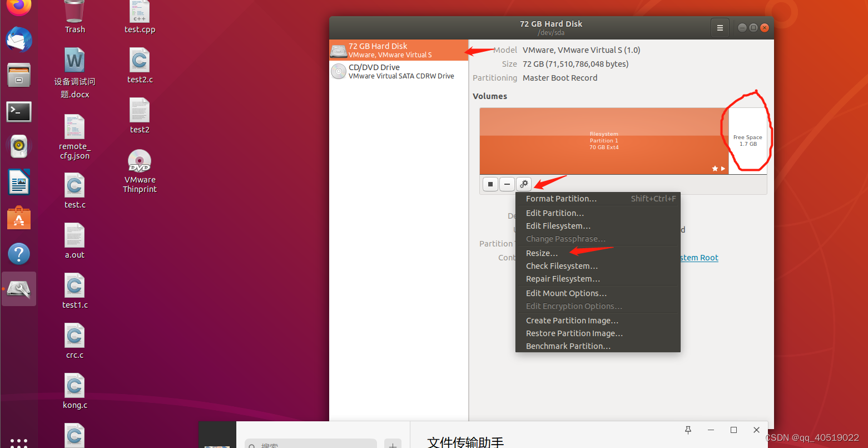Open the Files manager dock icon
868x448 pixels.
(x=19, y=75)
